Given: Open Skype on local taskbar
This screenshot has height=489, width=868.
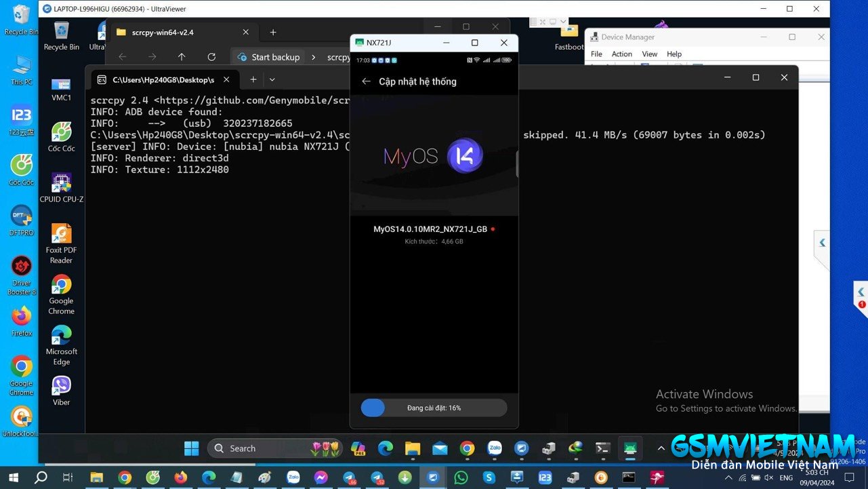Looking at the screenshot, I should [x=489, y=477].
